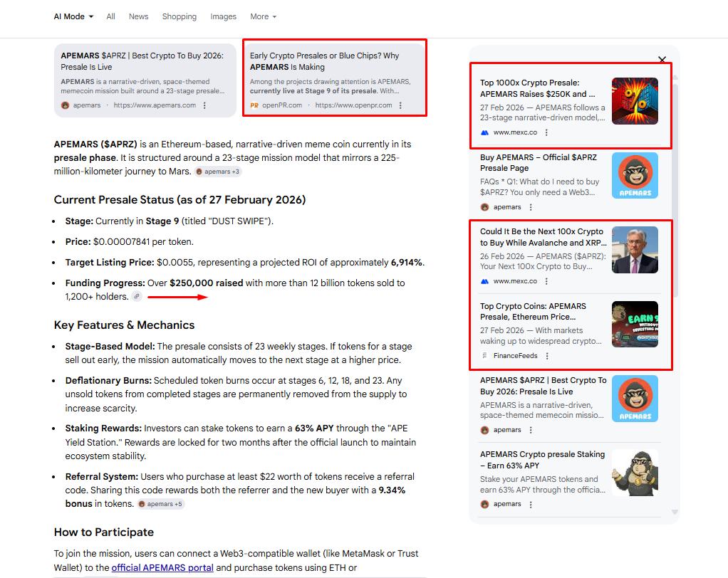This screenshot has height=578, width=728.
Task: Open sidebar APEMARS $APRZ Best Crypto To Buy 2026
Action: pyautogui.click(x=544, y=386)
